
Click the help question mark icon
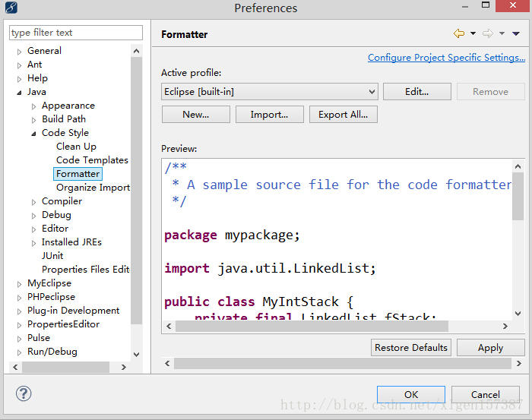click(x=23, y=394)
